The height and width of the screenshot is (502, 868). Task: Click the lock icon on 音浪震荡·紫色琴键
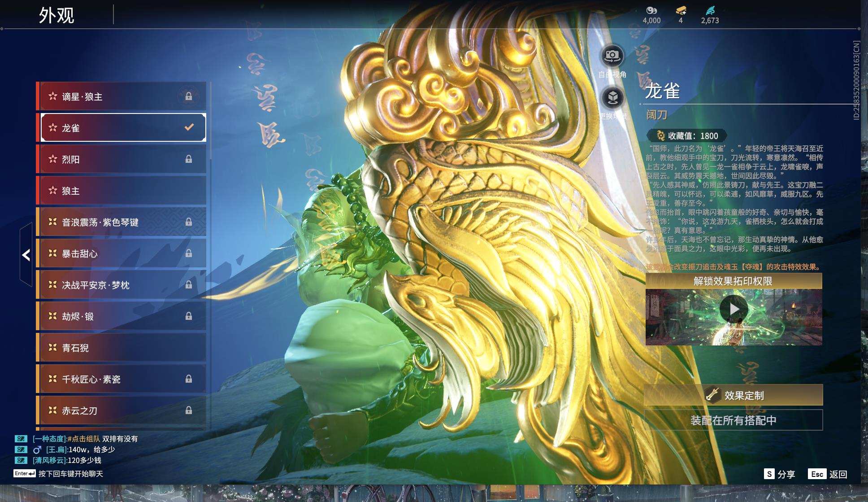pyautogui.click(x=189, y=222)
